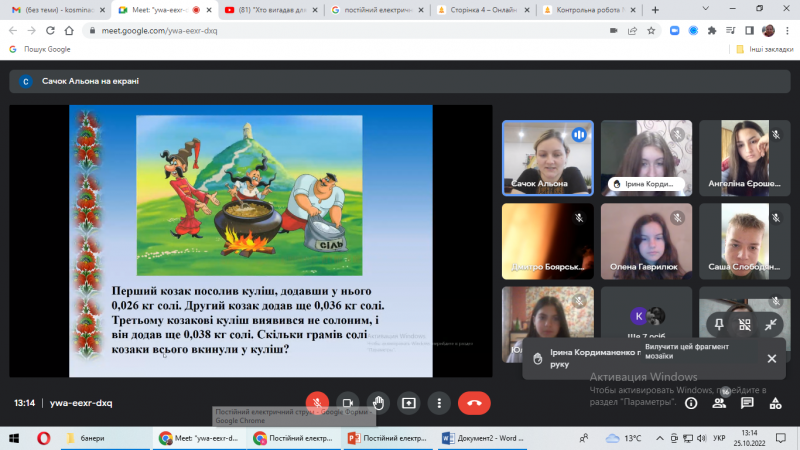
Task: Unmute microphone in Meet controls
Action: [x=317, y=403]
